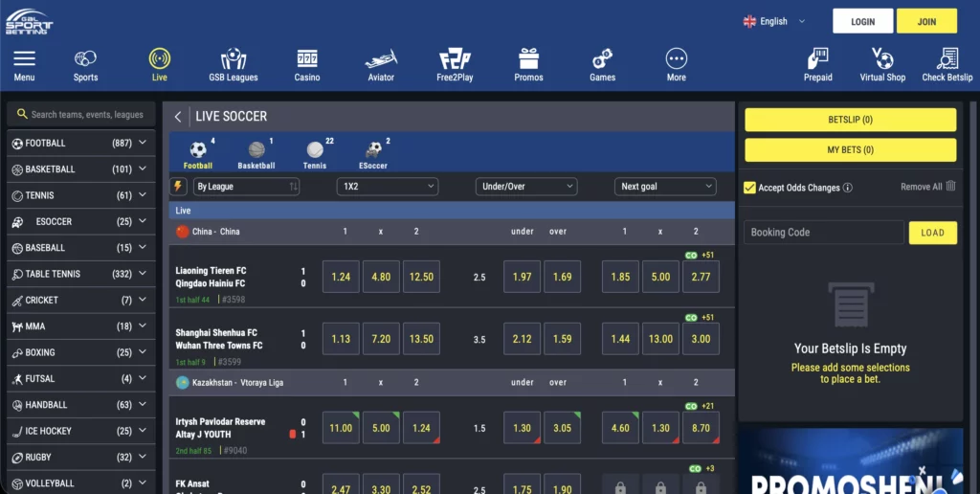Screen dimensions: 980x494
Task: Open MY BETS (0) button
Action: (850, 150)
